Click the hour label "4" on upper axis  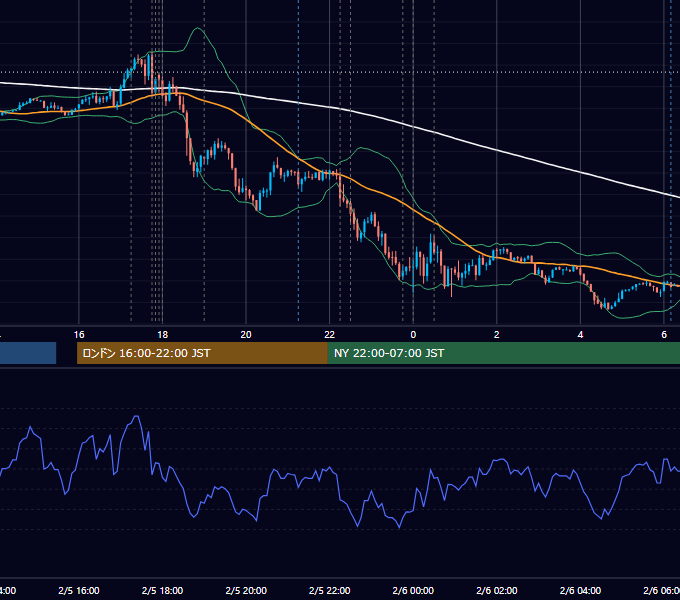click(x=580, y=335)
